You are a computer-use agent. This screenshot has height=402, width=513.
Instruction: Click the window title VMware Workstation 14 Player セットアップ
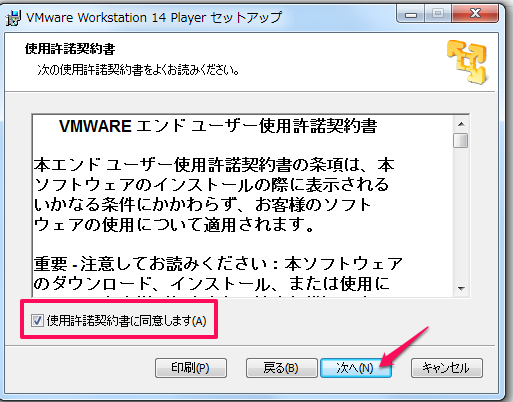(154, 17)
